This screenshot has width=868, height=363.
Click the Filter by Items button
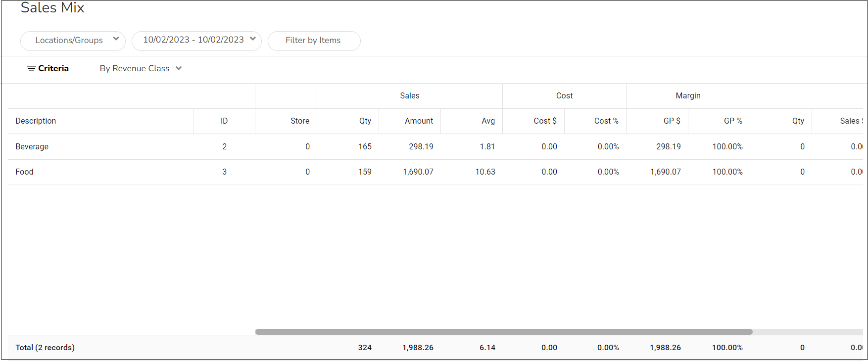(314, 41)
